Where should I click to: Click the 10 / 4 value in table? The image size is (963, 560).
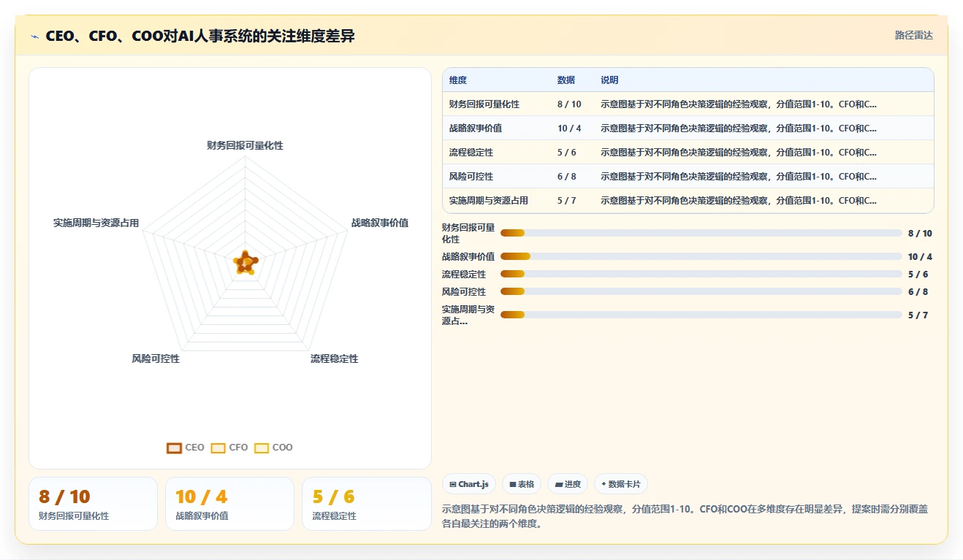click(569, 129)
